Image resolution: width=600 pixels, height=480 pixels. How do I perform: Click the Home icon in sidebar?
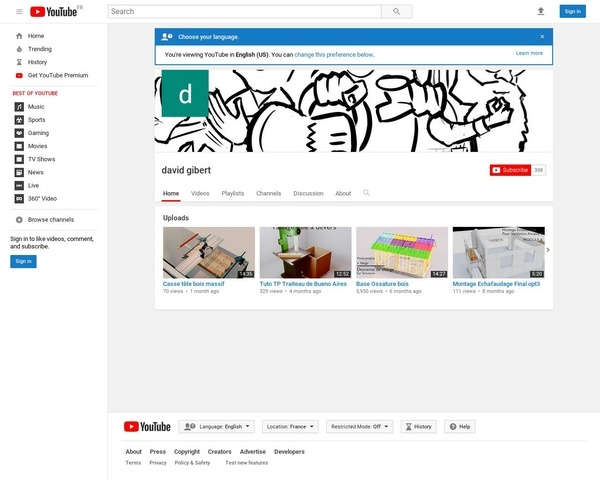[19, 36]
